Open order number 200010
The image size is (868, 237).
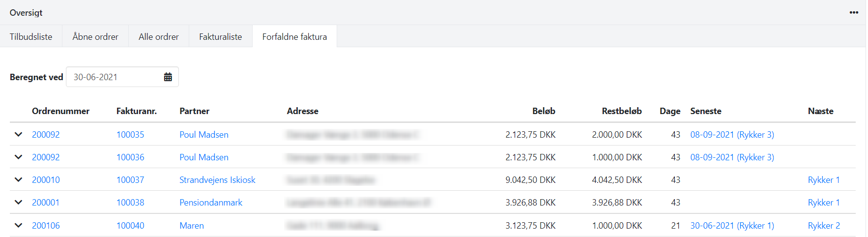pyautogui.click(x=46, y=180)
